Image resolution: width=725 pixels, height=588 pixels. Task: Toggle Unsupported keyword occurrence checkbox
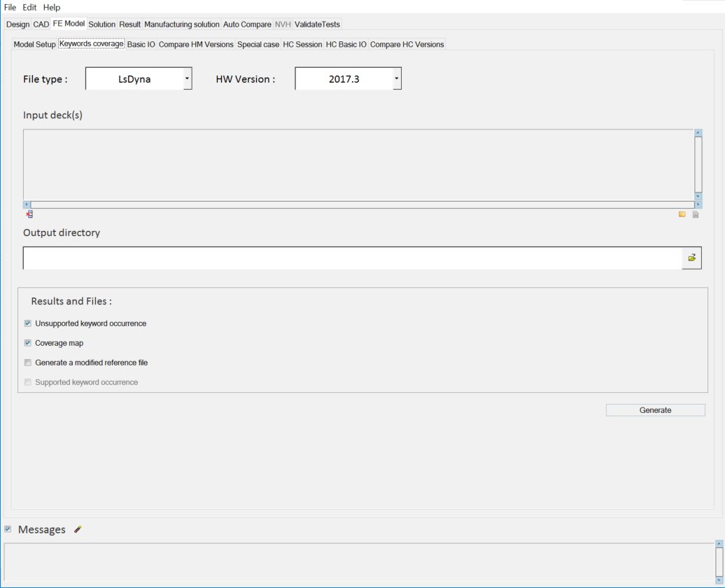pos(28,323)
